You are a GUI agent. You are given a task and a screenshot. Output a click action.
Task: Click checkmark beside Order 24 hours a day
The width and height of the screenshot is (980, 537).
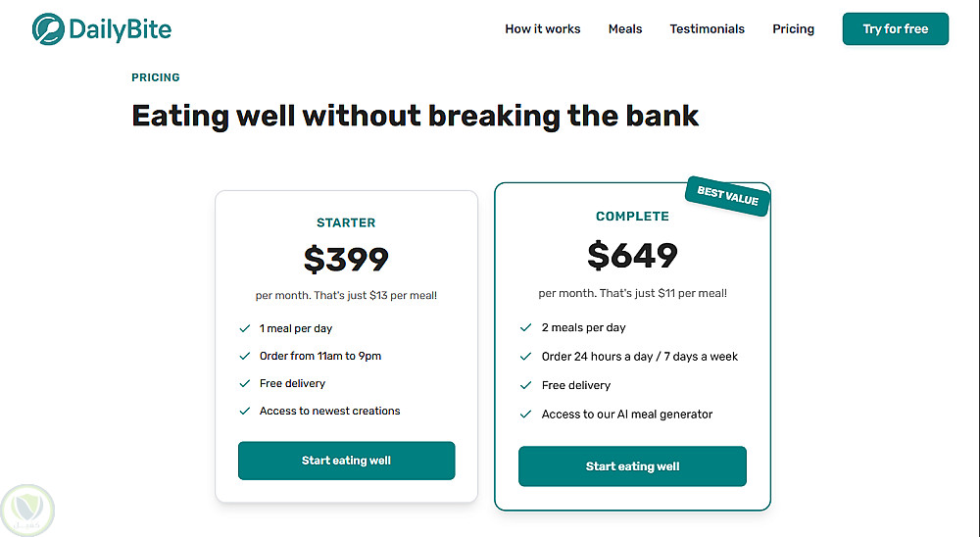(526, 357)
